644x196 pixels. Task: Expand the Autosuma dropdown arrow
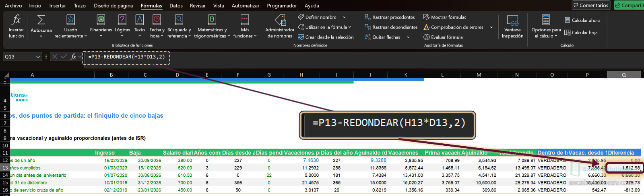click(x=41, y=36)
